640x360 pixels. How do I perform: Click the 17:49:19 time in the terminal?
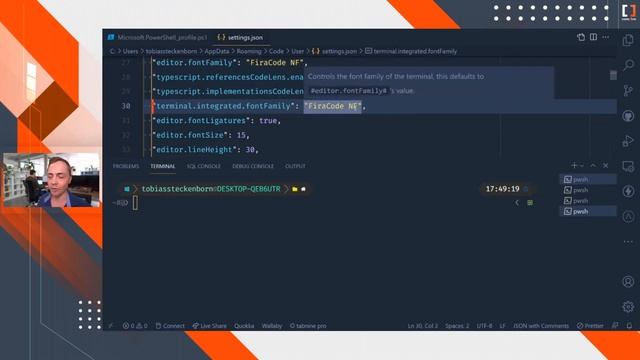tap(502, 189)
